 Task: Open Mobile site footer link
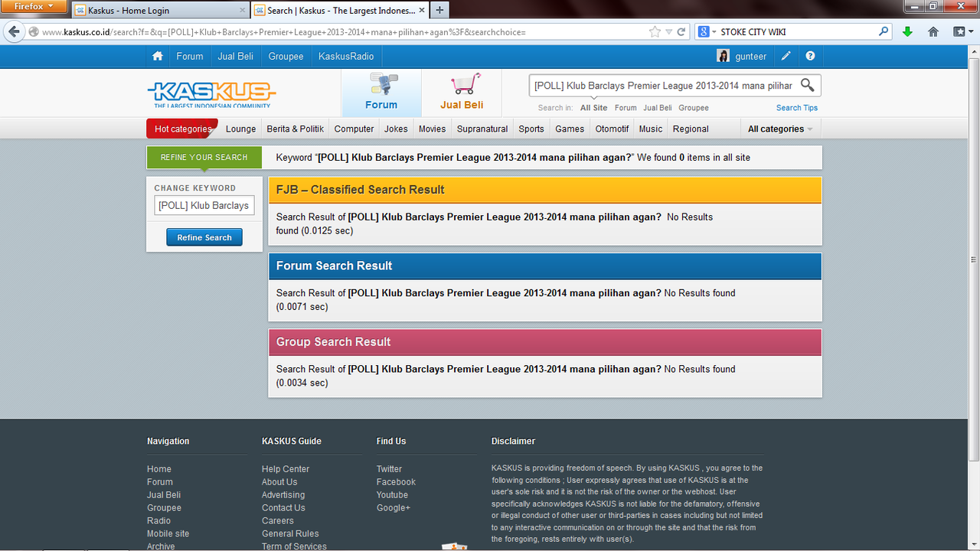tap(168, 533)
